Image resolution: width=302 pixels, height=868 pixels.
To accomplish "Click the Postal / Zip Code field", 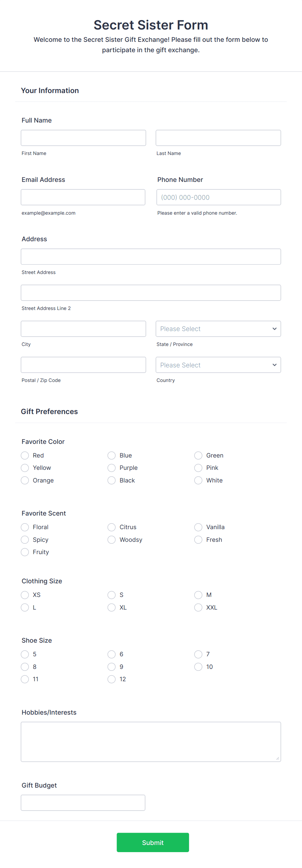I will (83, 364).
